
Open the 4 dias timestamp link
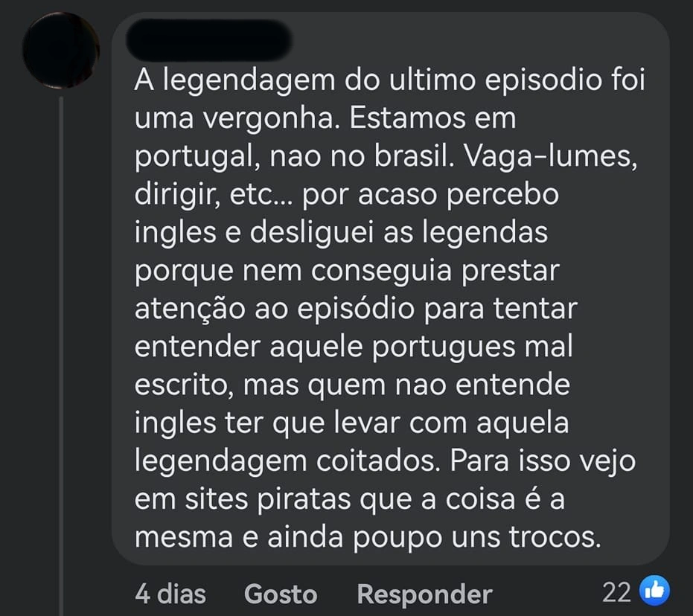point(170,594)
